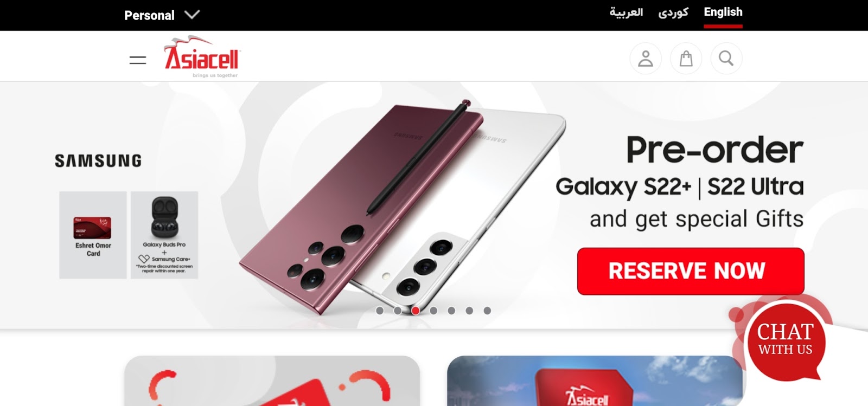Click the Galaxy Buds Pro gift thumbnail

(x=164, y=235)
